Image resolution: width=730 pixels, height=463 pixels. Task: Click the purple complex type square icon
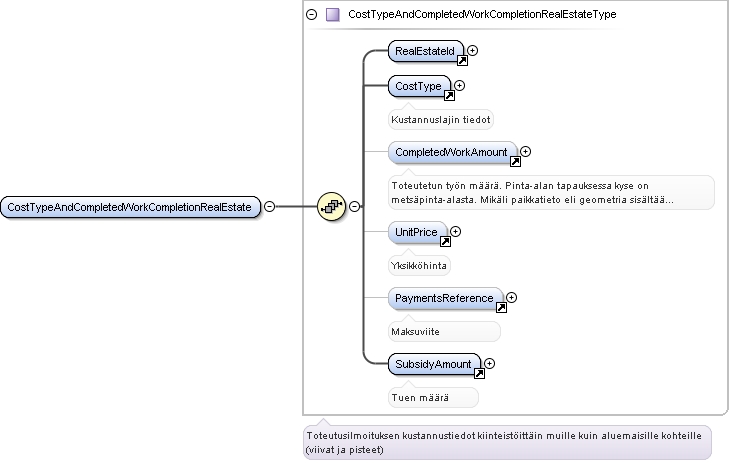pos(332,14)
